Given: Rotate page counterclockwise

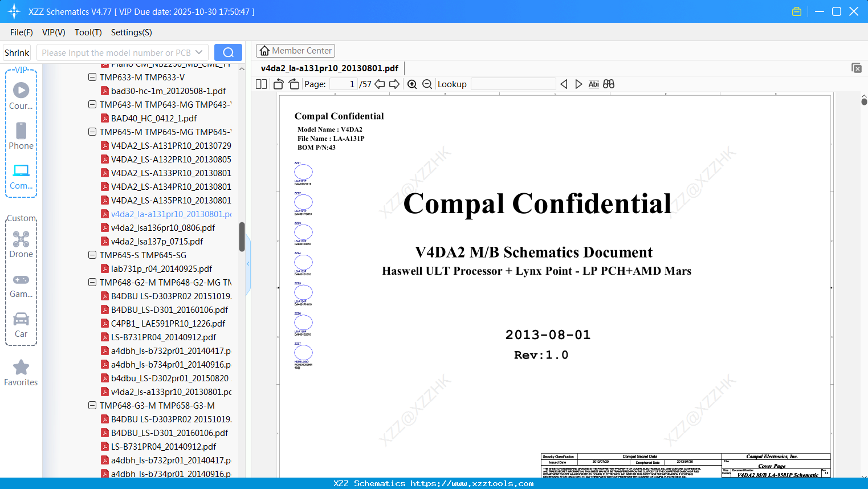Looking at the screenshot, I should [x=278, y=84].
